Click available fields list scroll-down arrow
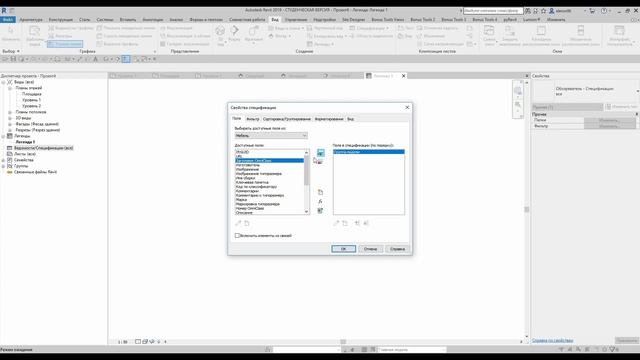This screenshot has height=360, width=640. coord(307,212)
